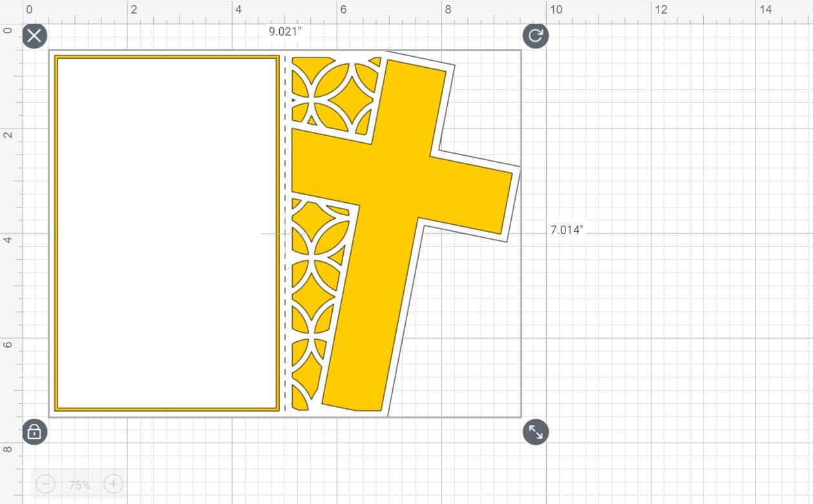Zoom out with the minus icon
The height and width of the screenshot is (504, 813).
tap(46, 484)
